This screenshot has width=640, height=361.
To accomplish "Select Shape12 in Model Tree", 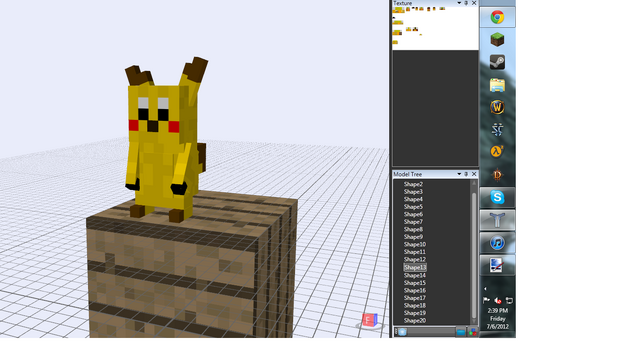I will pyautogui.click(x=415, y=259).
